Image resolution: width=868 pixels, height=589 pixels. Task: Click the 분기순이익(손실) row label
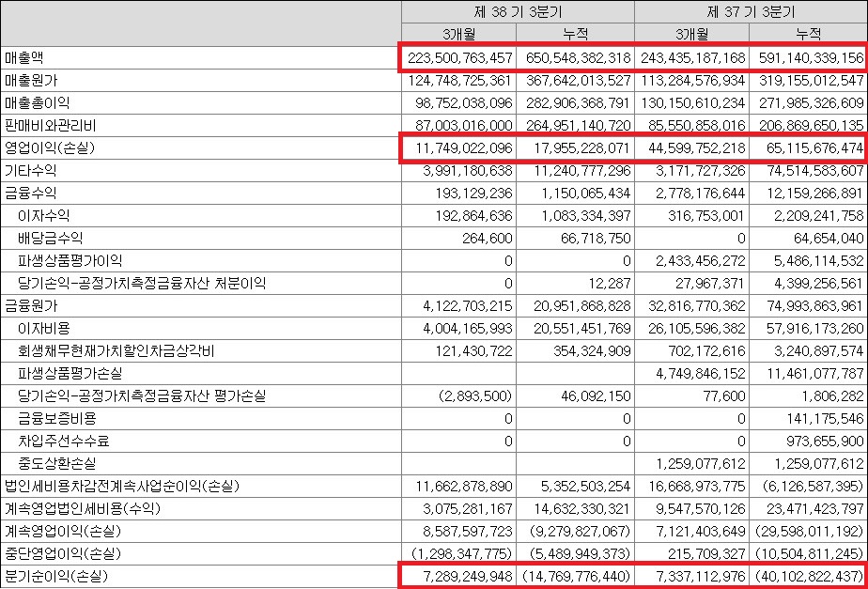[x=56, y=578]
